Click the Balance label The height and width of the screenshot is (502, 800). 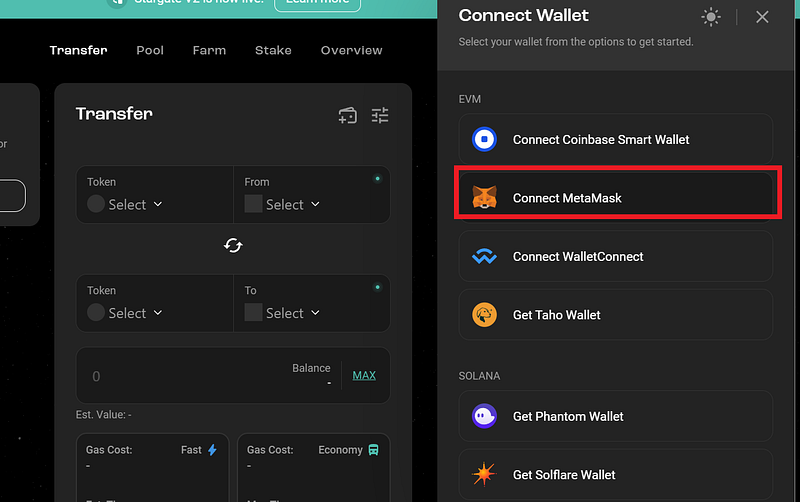[x=311, y=368]
